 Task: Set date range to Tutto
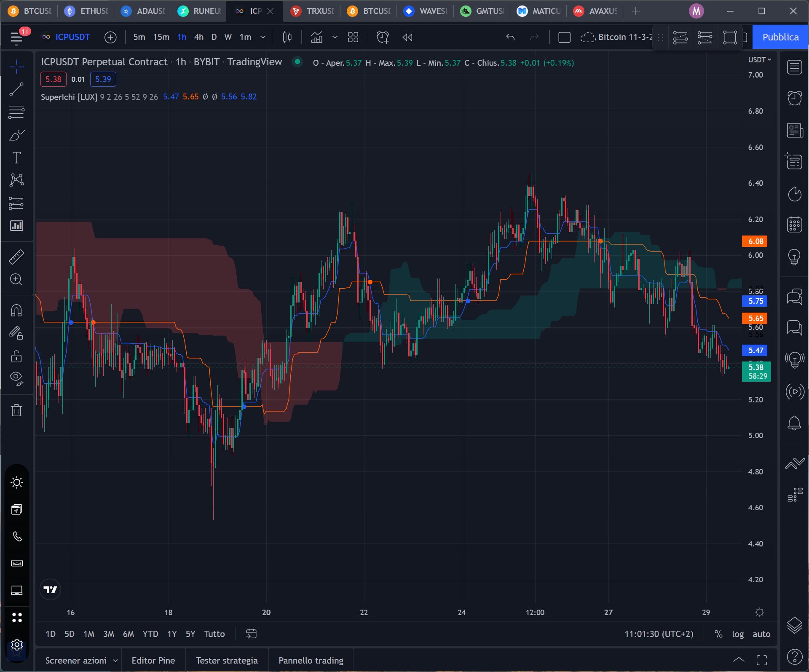(214, 634)
